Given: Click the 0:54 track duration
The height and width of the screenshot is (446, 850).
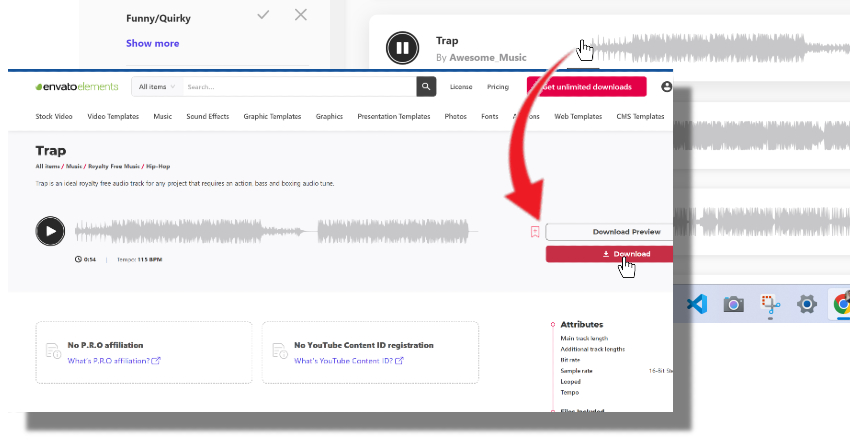Looking at the screenshot, I should [x=86, y=260].
